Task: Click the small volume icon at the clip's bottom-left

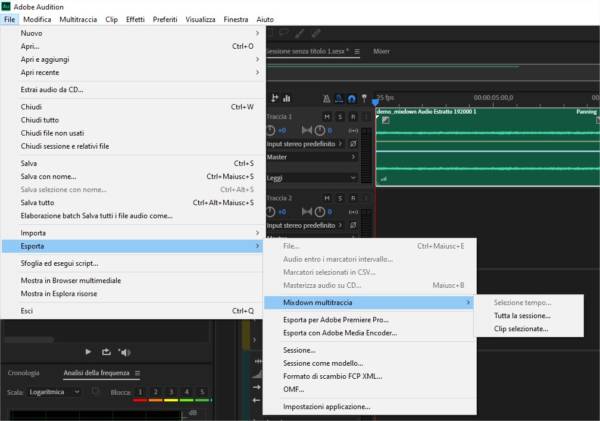Action: 383,179
